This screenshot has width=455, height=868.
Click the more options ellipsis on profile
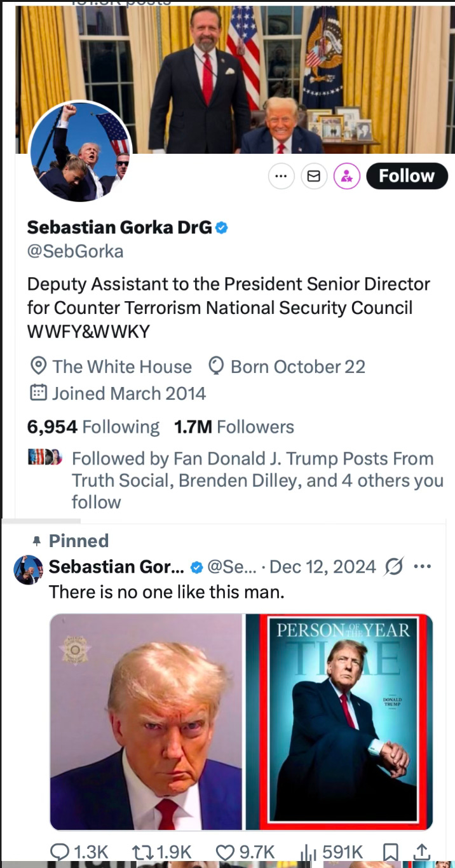[x=282, y=177]
